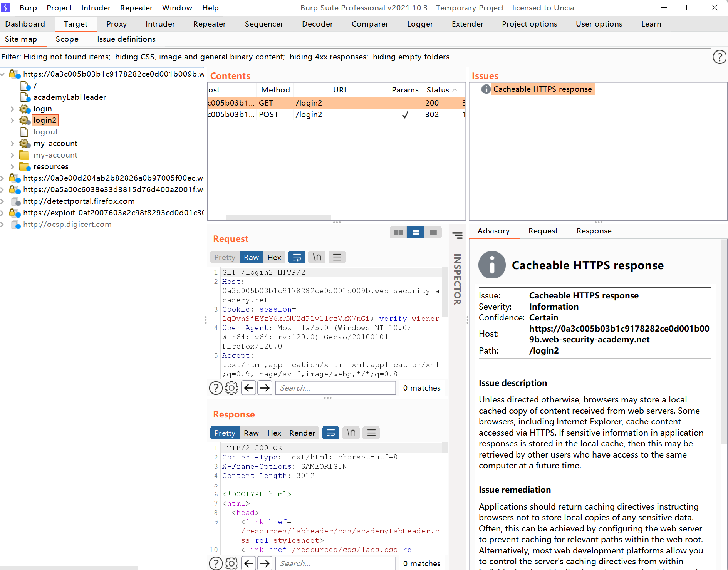This screenshot has width=728, height=570.
Task: Expand the login2 tree node
Action: click(12, 121)
